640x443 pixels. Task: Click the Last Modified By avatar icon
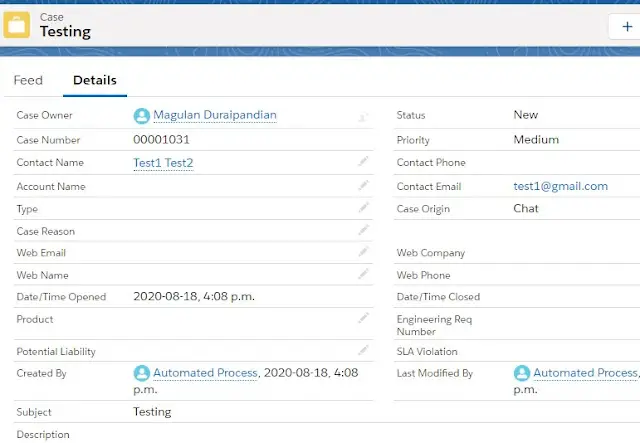click(x=522, y=373)
